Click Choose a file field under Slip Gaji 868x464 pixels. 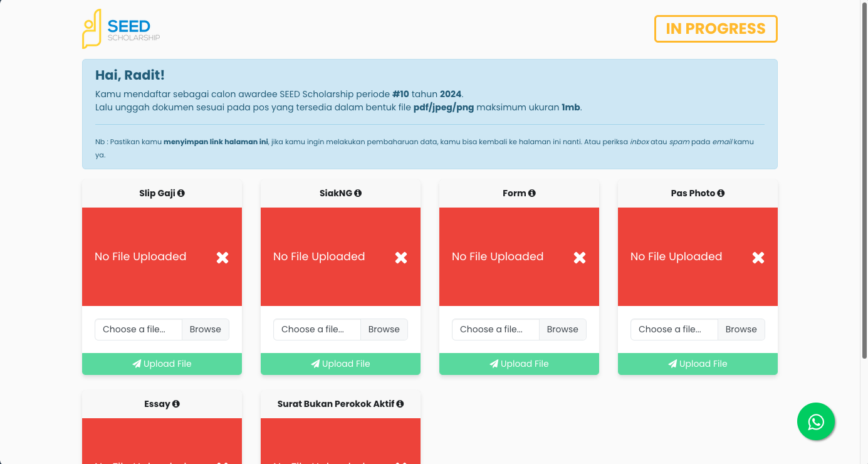tap(139, 329)
